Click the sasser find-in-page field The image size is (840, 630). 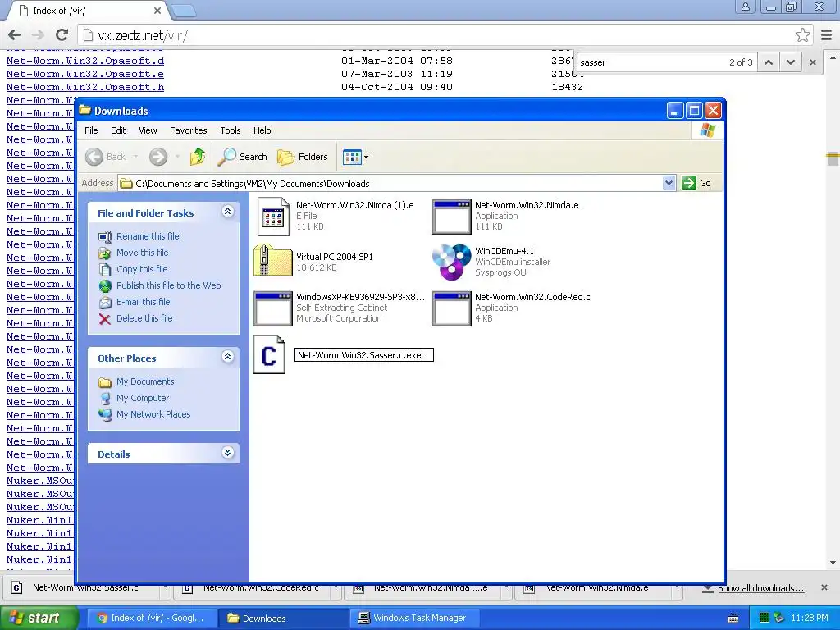651,62
